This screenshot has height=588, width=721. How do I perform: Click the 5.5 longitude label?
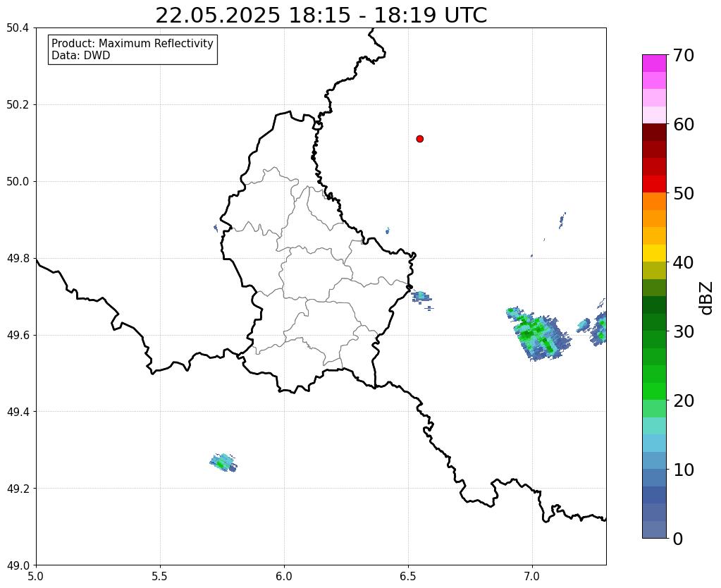click(160, 577)
